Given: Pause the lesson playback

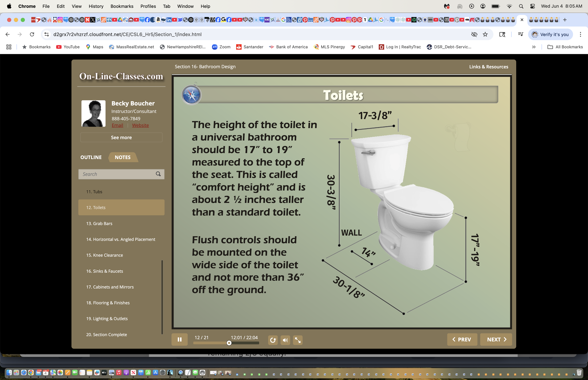Looking at the screenshot, I should (179, 340).
